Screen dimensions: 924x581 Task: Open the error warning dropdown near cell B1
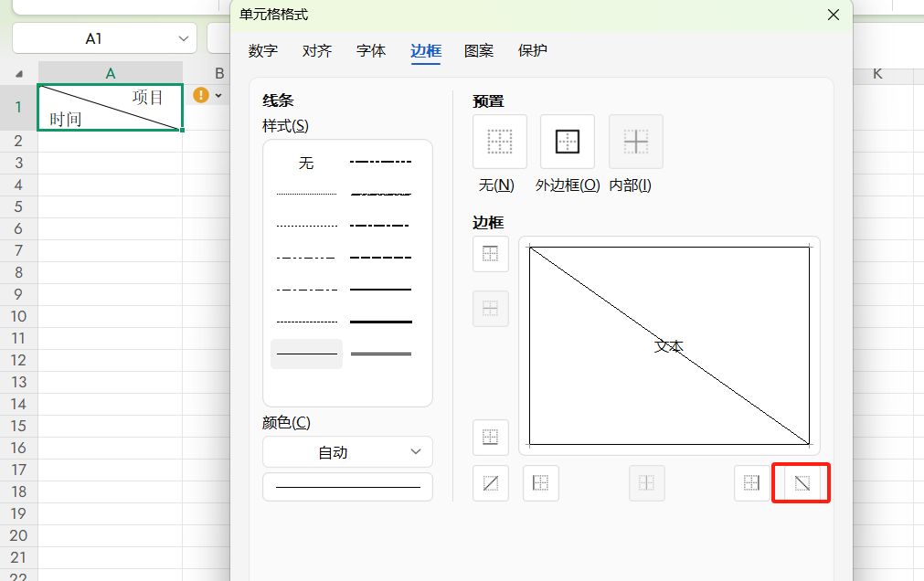(218, 96)
